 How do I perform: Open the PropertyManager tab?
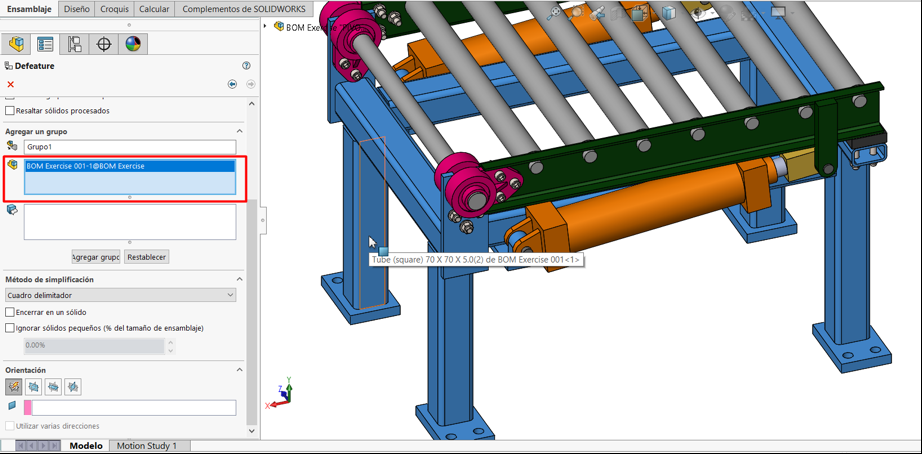45,44
